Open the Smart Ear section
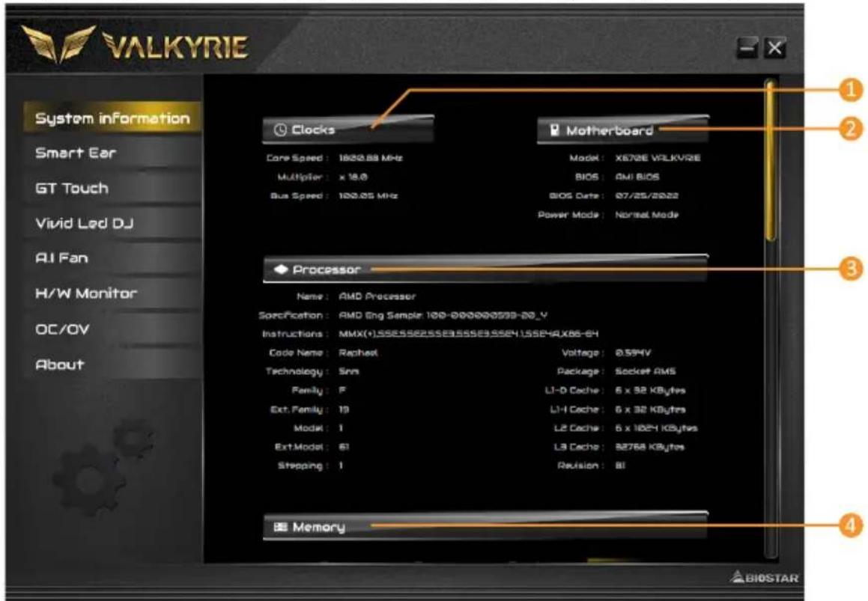Image resolution: width=868 pixels, height=601 pixels. pyautogui.click(x=112, y=153)
